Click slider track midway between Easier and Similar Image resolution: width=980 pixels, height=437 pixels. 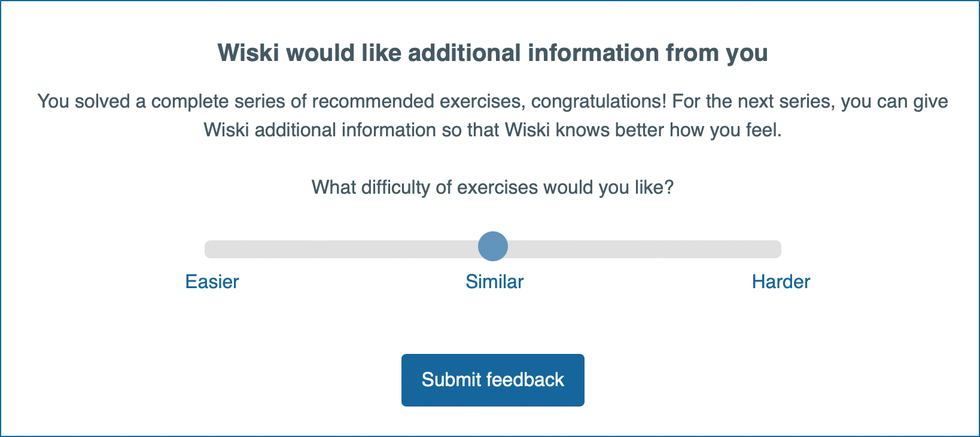(353, 249)
